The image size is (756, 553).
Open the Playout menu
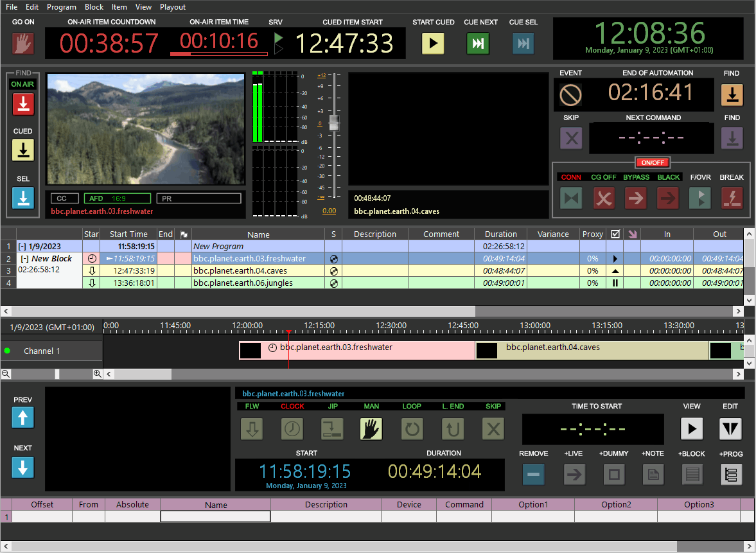[173, 7]
